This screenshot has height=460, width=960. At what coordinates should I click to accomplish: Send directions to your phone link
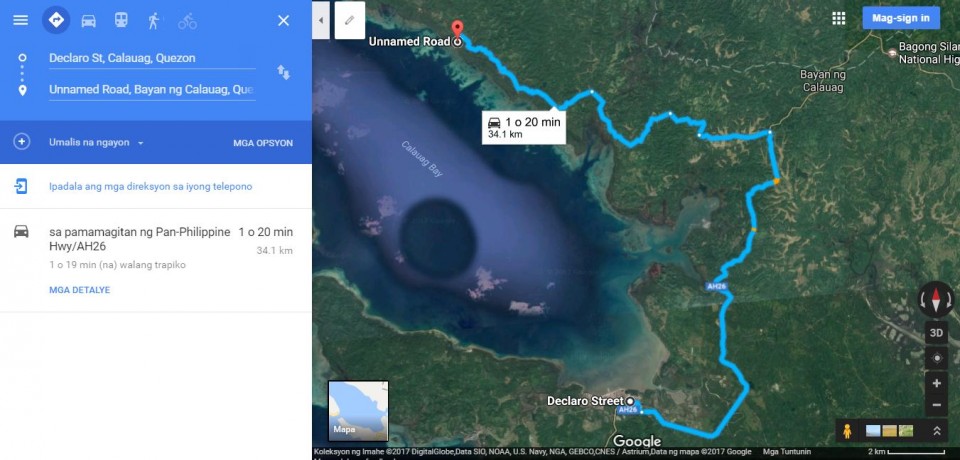pyautogui.click(x=151, y=186)
